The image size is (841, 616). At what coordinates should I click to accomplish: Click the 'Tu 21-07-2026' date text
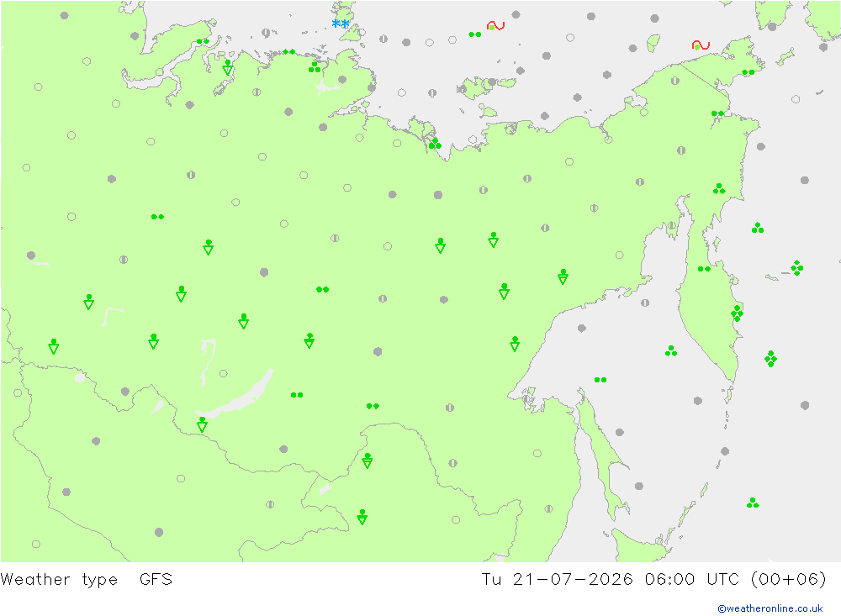coord(557,580)
